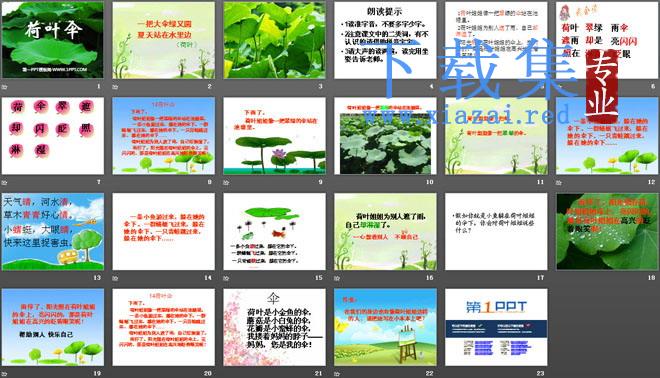This screenshot has height=378, width=660.
Task: Select slide 13 with school bus illustration
Action: pyautogui.click(x=53, y=232)
